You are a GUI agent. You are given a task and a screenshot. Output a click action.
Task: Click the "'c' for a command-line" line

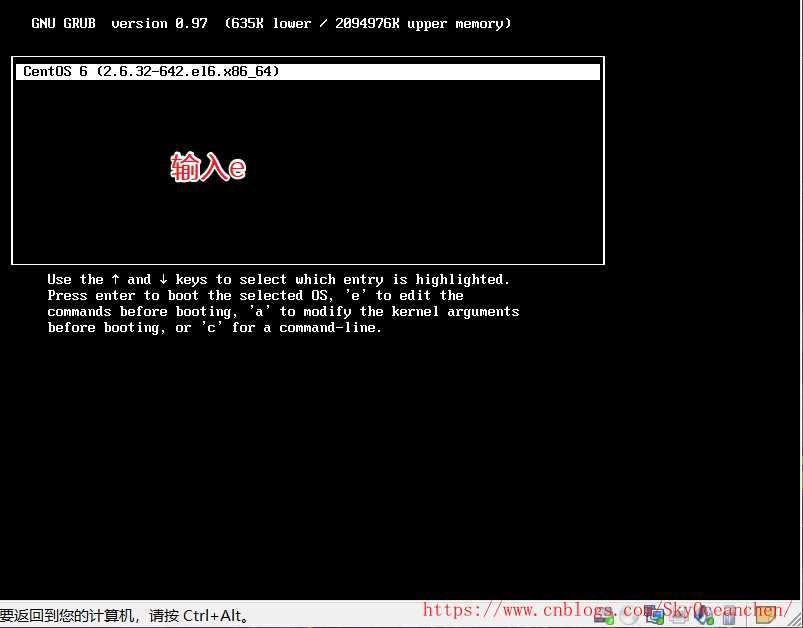pos(215,328)
